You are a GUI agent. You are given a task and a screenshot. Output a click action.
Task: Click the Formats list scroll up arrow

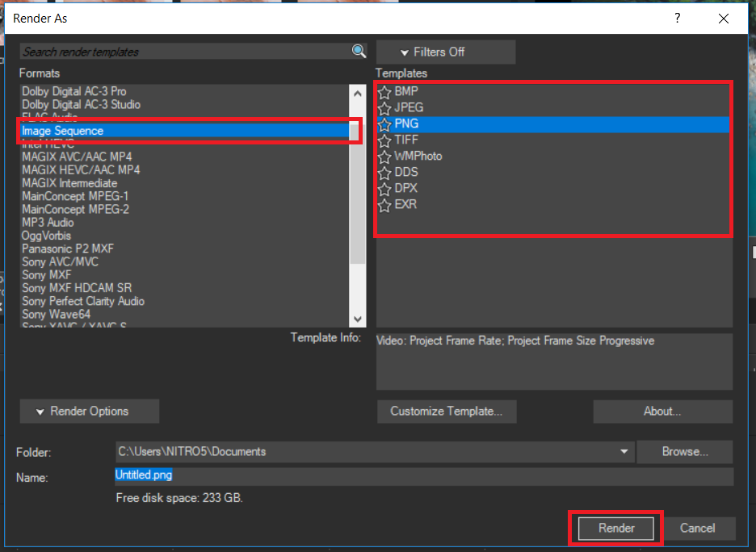pos(357,94)
